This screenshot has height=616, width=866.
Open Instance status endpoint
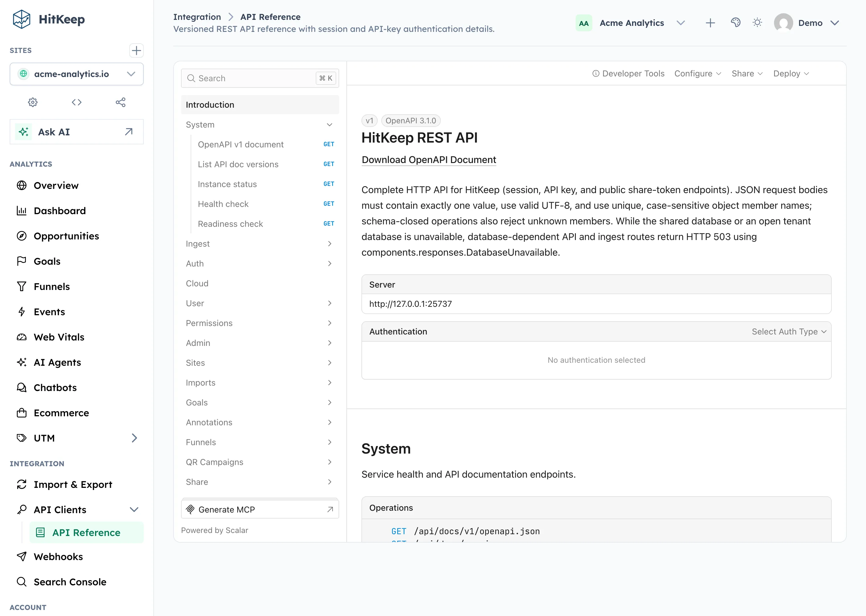266,184
